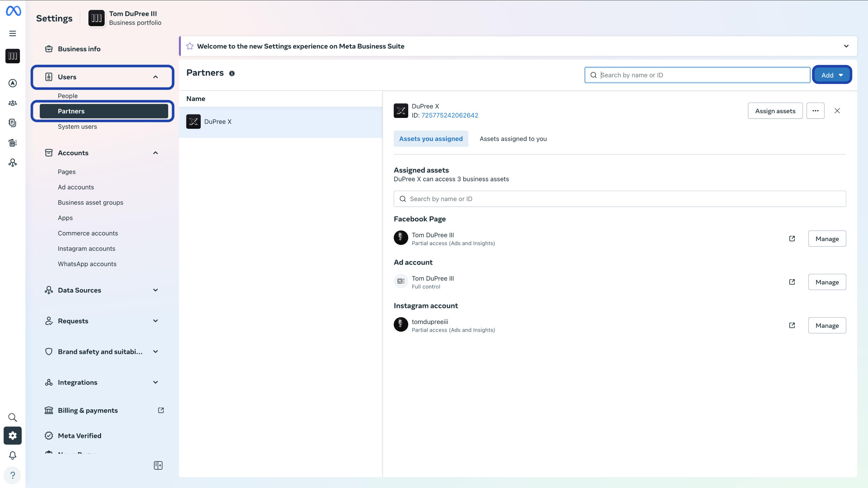Click the Meta logo icon

coord(13,11)
